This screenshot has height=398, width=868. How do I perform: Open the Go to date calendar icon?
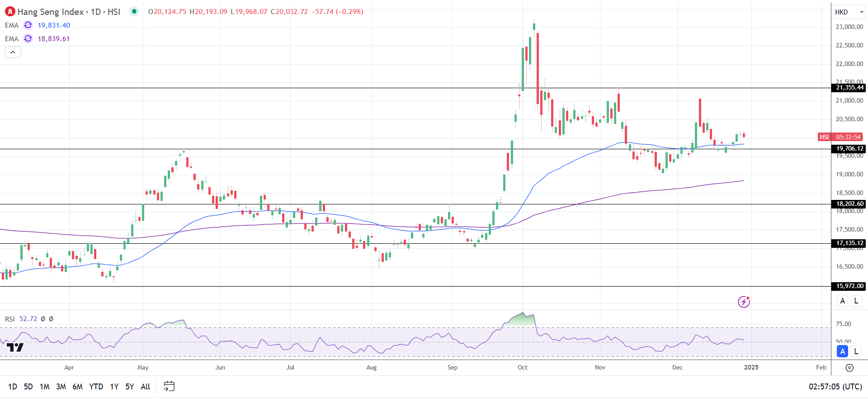pyautogui.click(x=169, y=386)
